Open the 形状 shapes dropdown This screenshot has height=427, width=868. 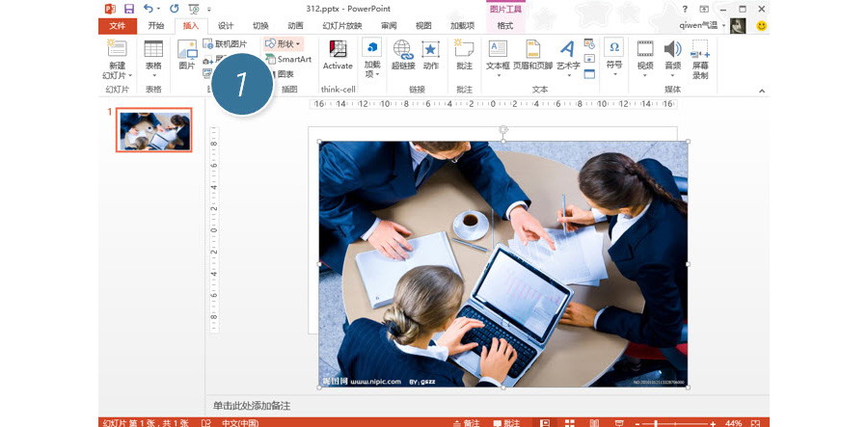[284, 43]
